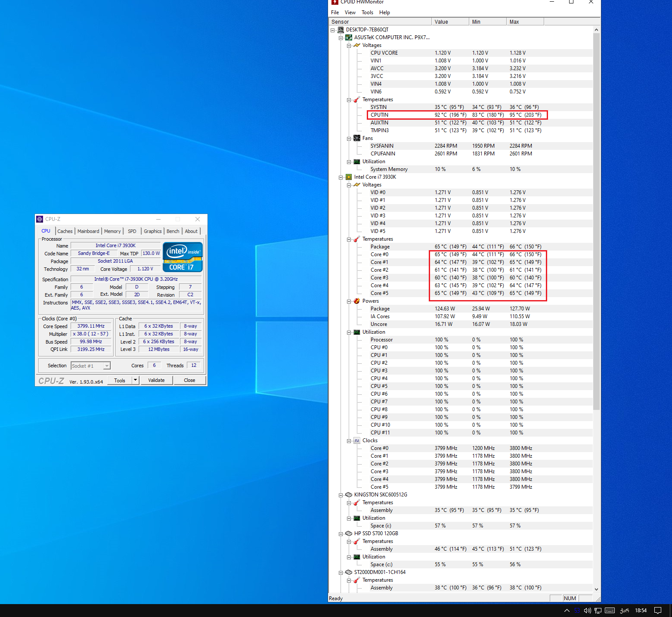This screenshot has height=617, width=672.
Task: Click the Intel Core i7 logo in CPU-Z
Action: (x=183, y=257)
